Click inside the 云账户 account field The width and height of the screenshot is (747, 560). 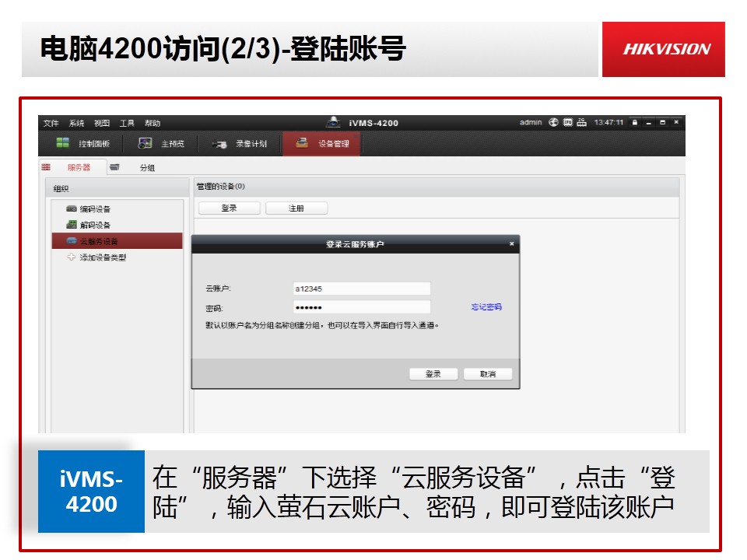click(361, 289)
